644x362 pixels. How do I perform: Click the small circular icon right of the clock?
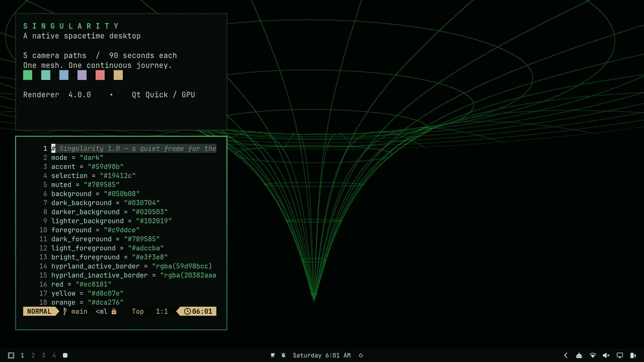coord(361,356)
